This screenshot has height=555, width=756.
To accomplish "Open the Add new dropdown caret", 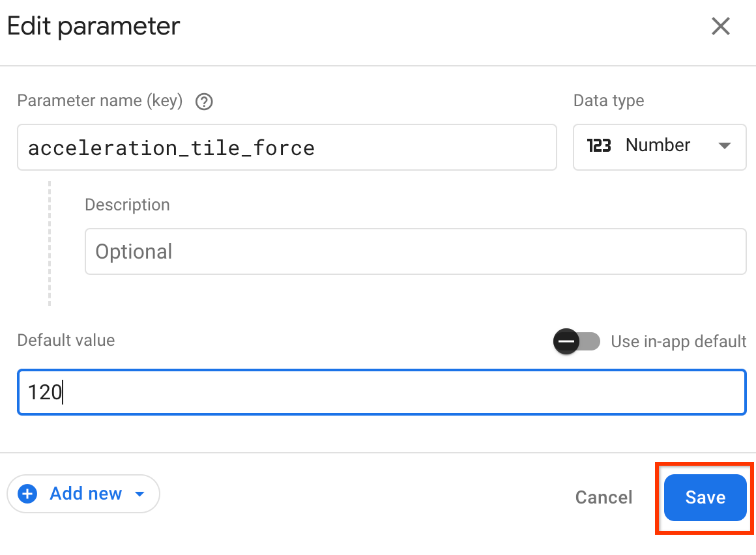I will (139, 494).
